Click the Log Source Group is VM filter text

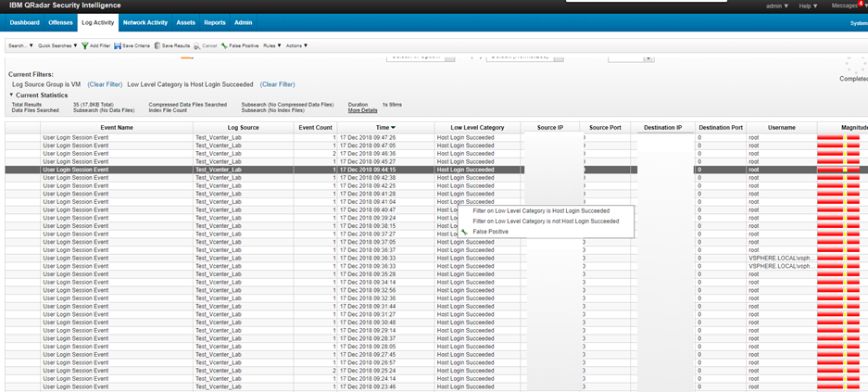46,84
